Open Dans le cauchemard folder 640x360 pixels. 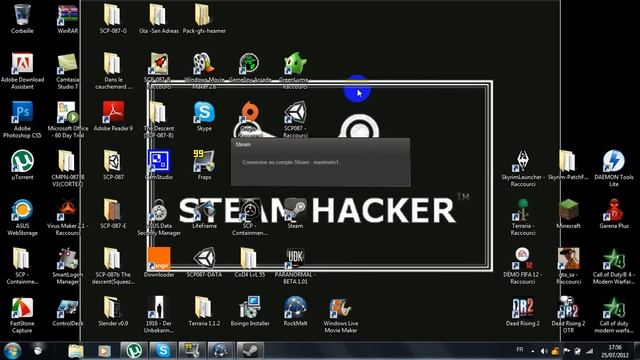coord(113,71)
